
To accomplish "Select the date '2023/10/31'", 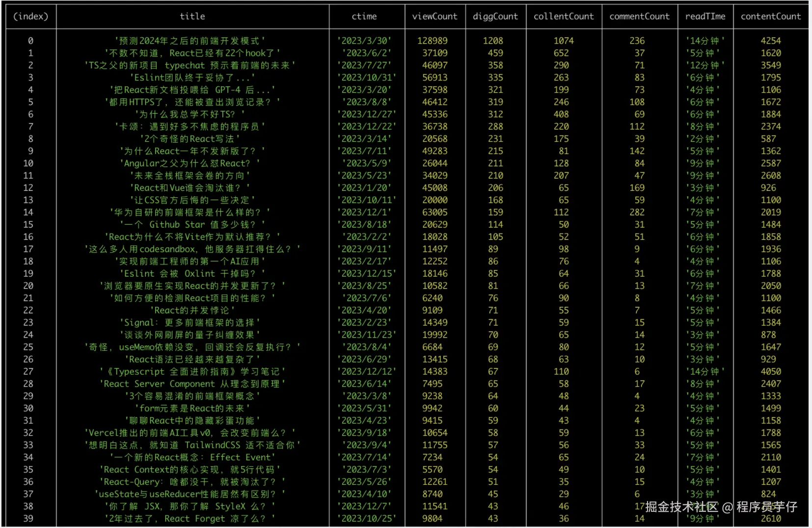I will [367, 78].
